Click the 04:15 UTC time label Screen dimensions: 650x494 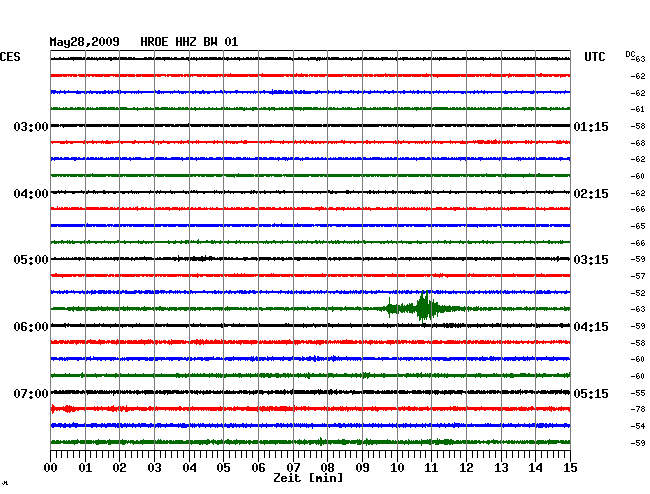point(591,327)
